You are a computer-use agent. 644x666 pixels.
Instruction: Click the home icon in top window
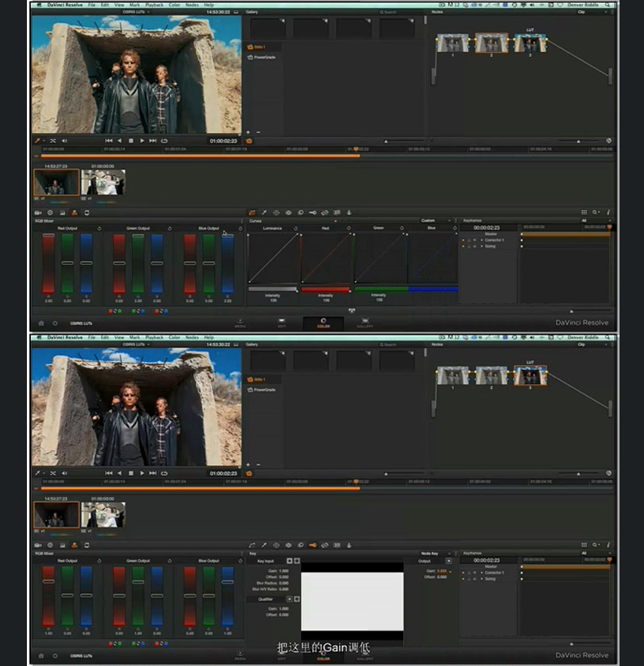tap(42, 324)
